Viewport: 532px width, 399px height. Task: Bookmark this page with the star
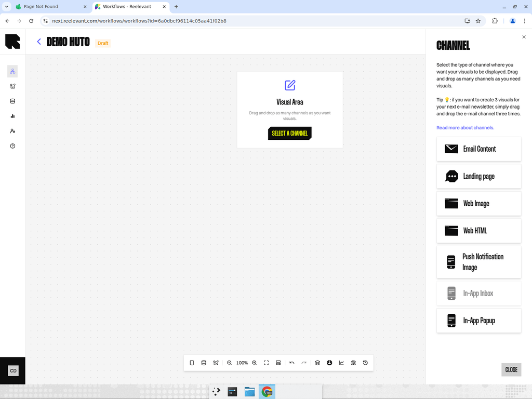pyautogui.click(x=478, y=21)
